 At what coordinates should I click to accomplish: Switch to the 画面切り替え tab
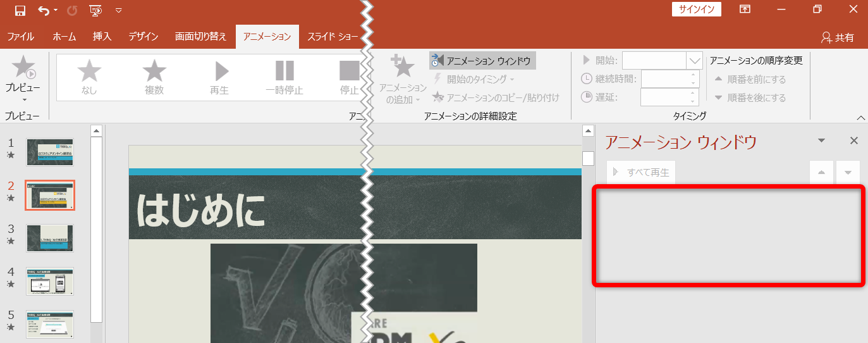200,37
